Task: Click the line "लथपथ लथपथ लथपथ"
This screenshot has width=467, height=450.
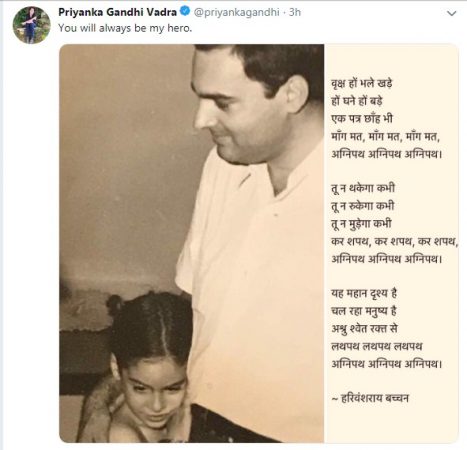Action: (x=377, y=346)
